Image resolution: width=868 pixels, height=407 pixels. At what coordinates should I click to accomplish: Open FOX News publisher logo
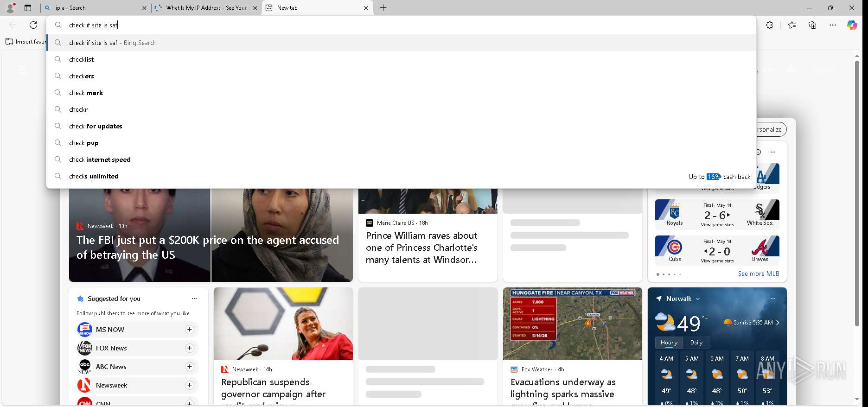point(84,348)
